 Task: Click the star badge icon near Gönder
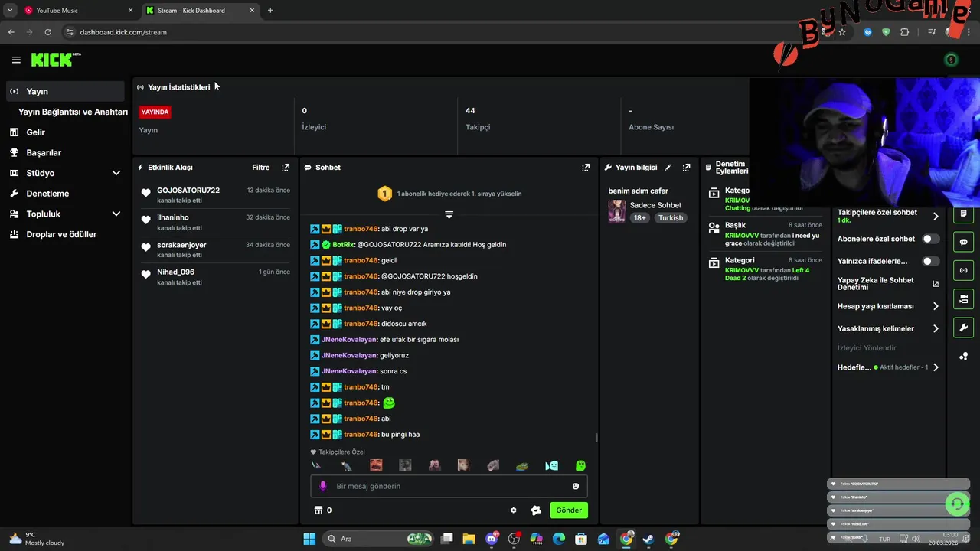536,510
